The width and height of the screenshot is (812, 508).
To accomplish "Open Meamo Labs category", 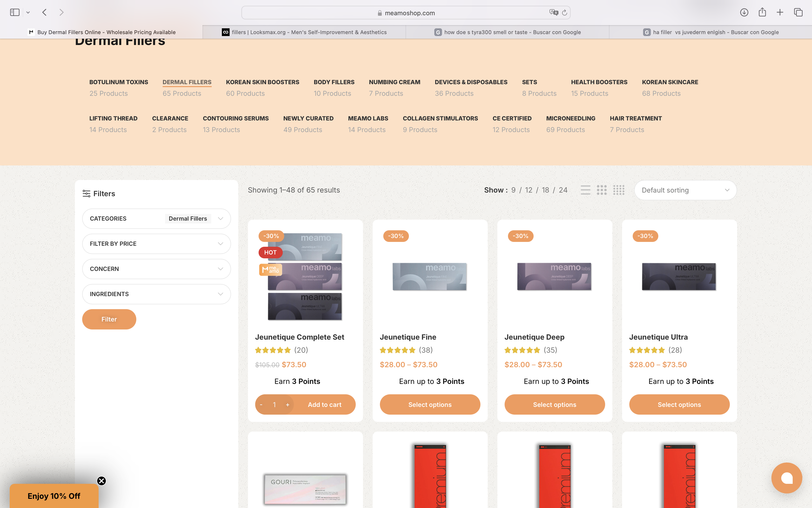I will (368, 118).
